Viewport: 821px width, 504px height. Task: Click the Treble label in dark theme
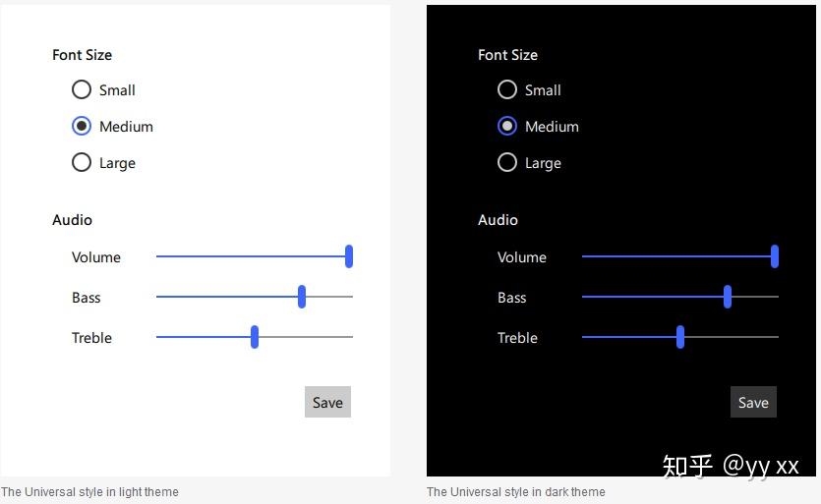[x=517, y=338]
